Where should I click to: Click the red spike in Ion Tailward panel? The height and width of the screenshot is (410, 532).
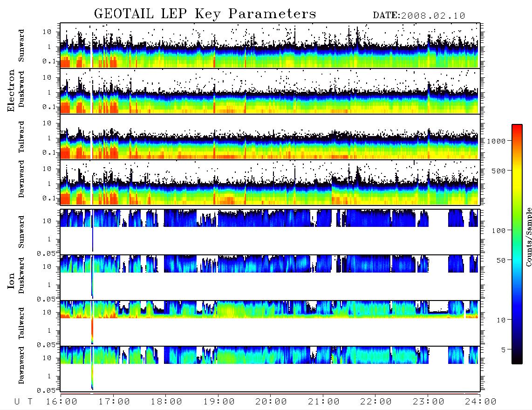(x=92, y=329)
